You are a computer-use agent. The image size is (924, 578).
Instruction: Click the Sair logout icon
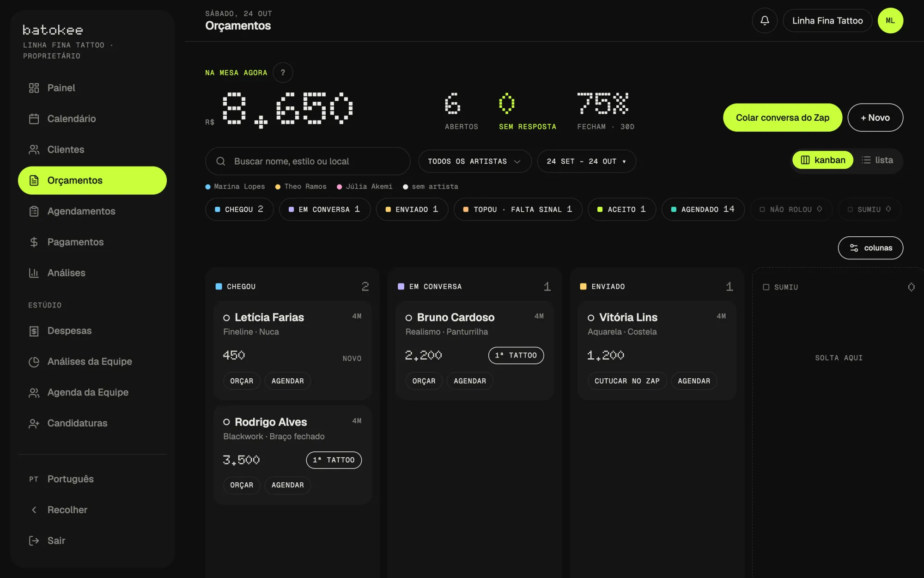point(34,541)
